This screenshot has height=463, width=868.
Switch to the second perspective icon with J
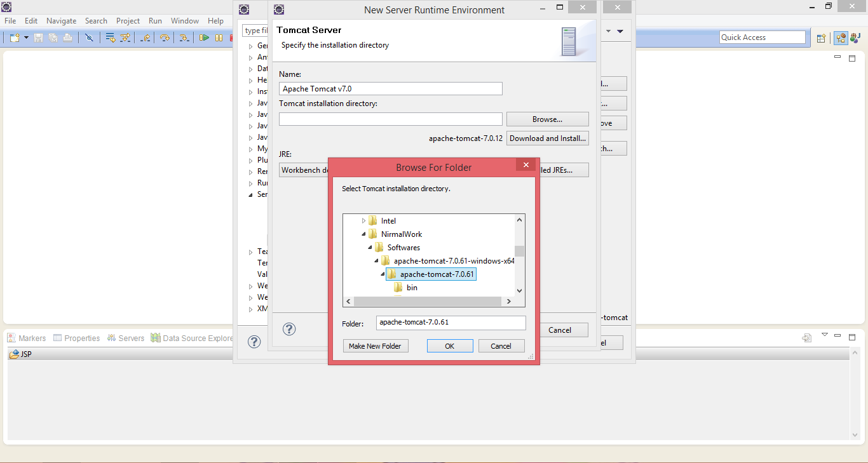click(x=856, y=38)
